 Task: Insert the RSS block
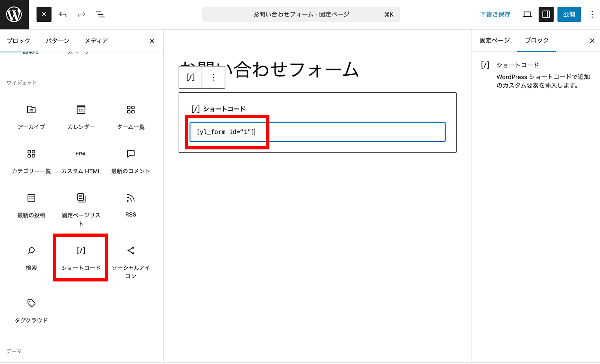(130, 205)
